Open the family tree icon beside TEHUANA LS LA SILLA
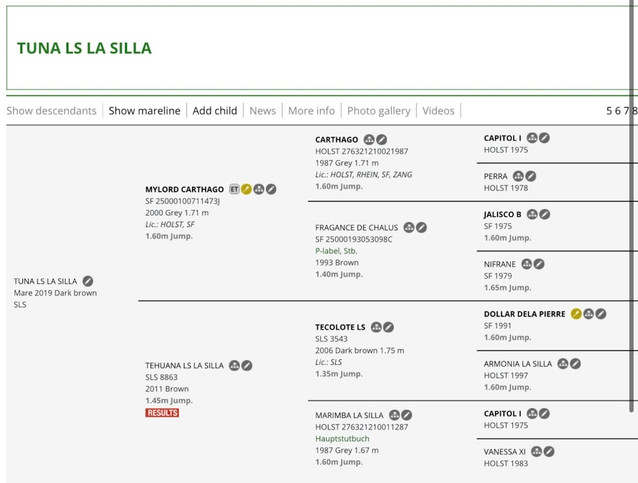This screenshot has height=483, width=638. coord(234,366)
